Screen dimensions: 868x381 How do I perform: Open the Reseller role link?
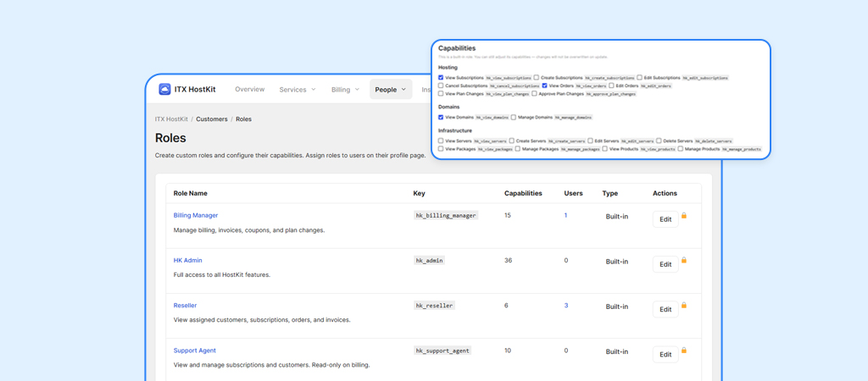pyautogui.click(x=185, y=306)
